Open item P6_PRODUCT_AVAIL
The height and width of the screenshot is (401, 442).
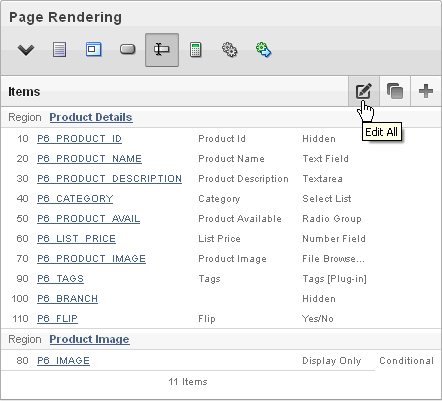[88, 219]
